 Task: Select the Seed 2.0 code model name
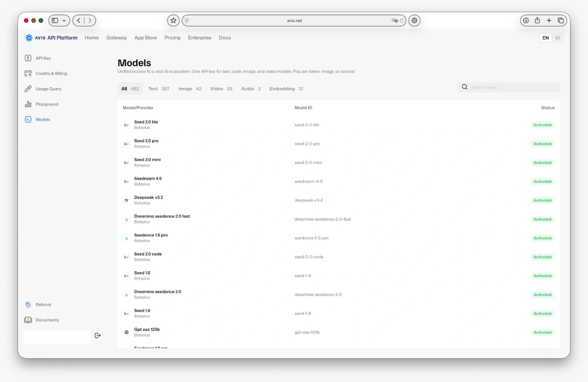[x=148, y=254]
